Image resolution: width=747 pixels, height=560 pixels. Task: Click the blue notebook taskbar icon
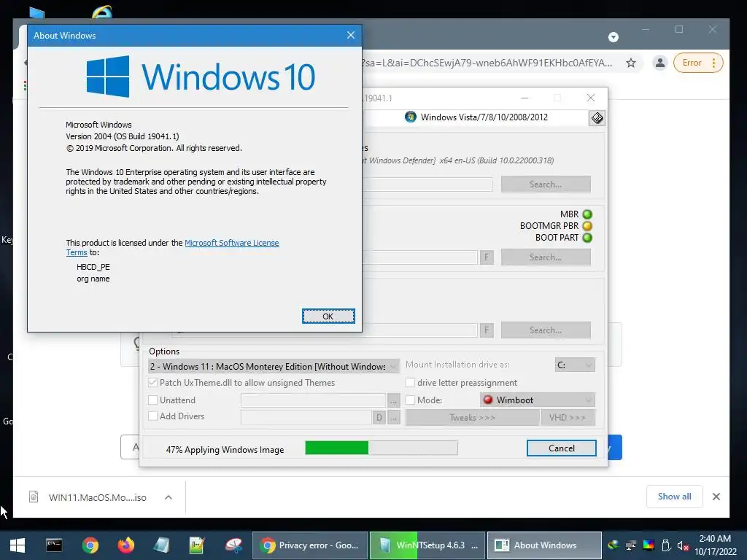[x=161, y=545]
